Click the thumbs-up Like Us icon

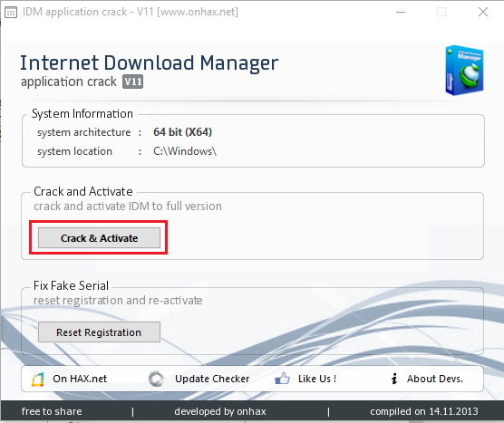[x=283, y=379]
